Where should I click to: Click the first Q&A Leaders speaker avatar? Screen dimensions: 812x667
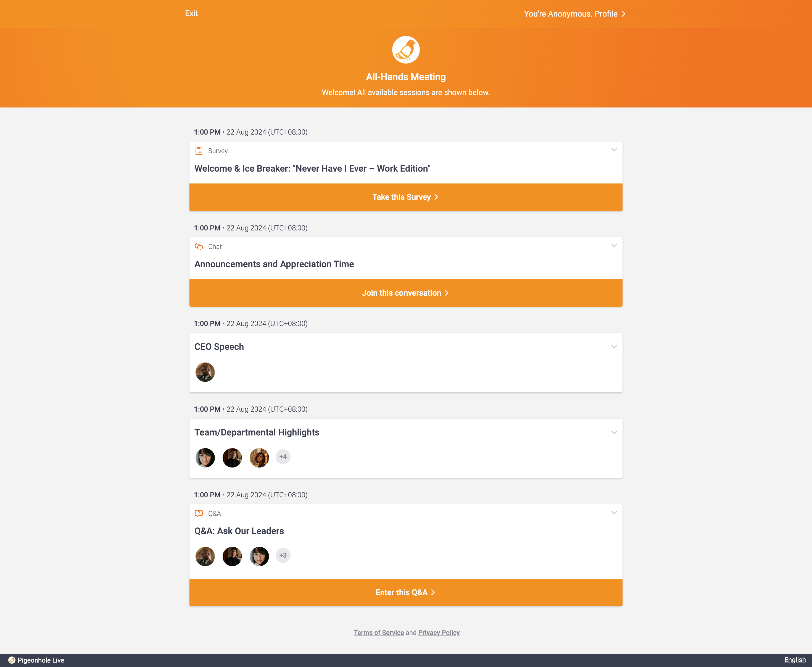pos(204,556)
